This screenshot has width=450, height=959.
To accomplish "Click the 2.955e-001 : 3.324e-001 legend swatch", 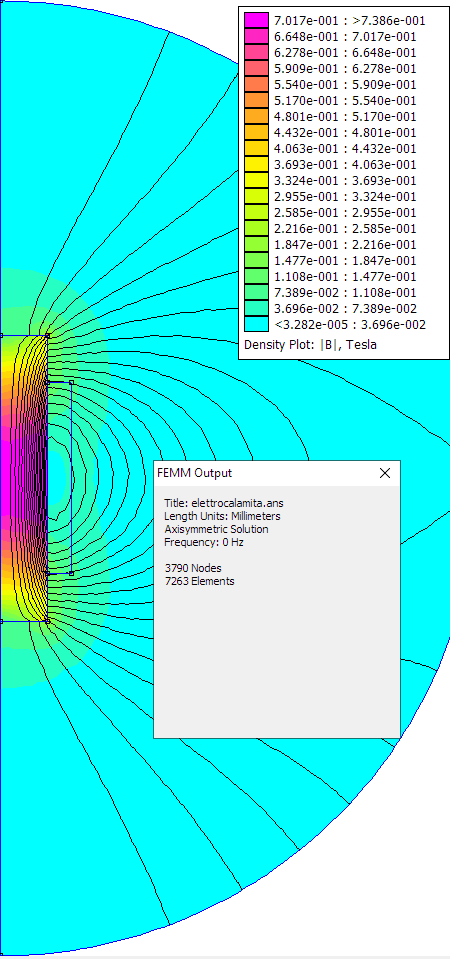I will [256, 196].
